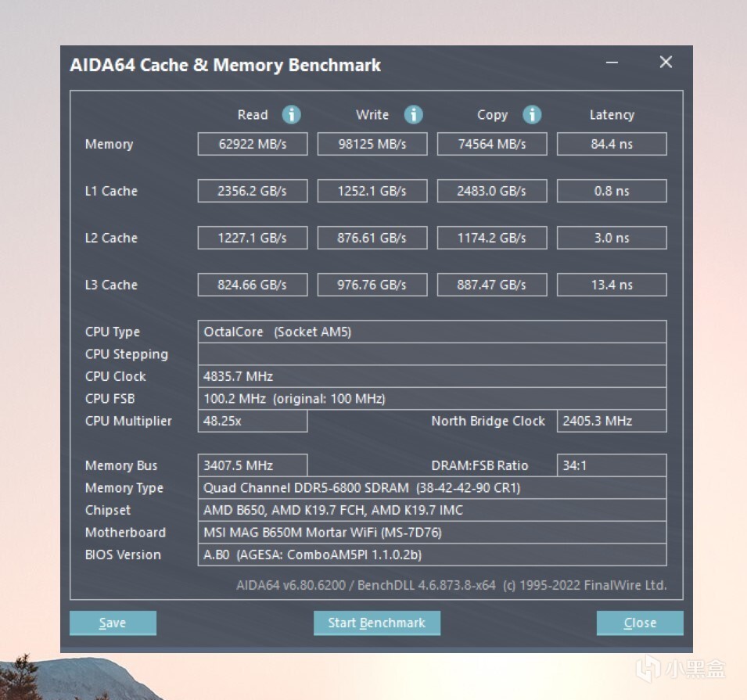The width and height of the screenshot is (747, 700).
Task: Click CPU Multiplier value 48.25x
Action: point(253,422)
